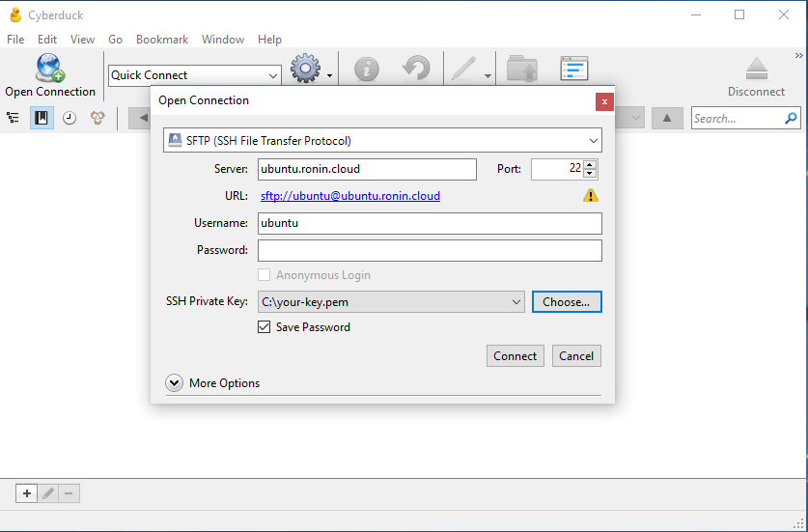Open the gear Action dropdown arrow
This screenshot has height=532, width=808.
tap(329, 76)
